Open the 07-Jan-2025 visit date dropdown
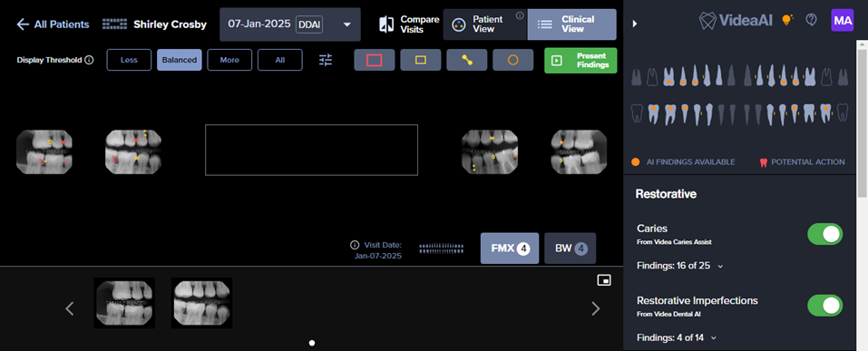868x351 pixels. pos(290,24)
